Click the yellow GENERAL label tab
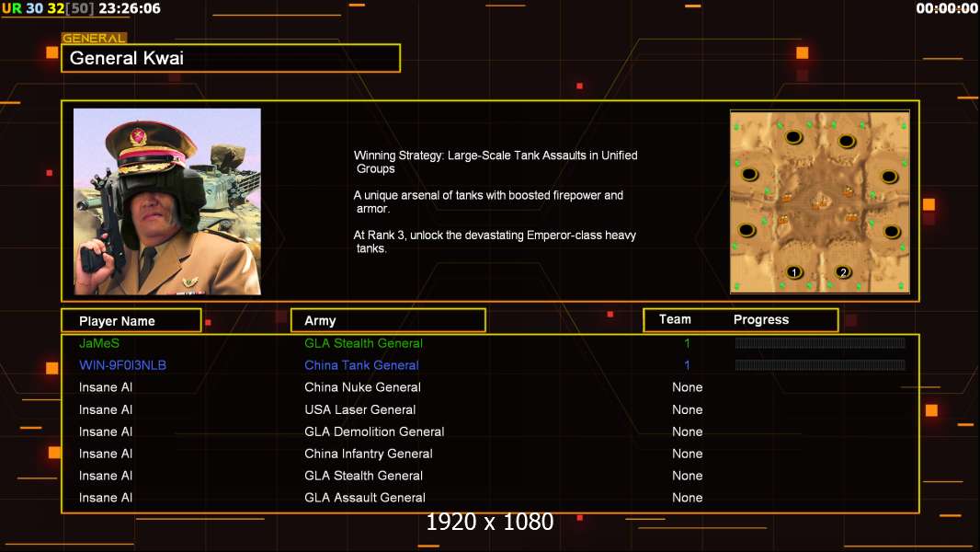The image size is (980, 552). click(x=94, y=38)
